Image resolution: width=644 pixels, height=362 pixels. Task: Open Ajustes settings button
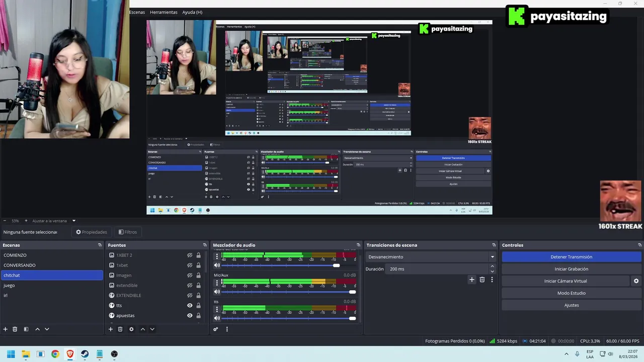pos(571,305)
